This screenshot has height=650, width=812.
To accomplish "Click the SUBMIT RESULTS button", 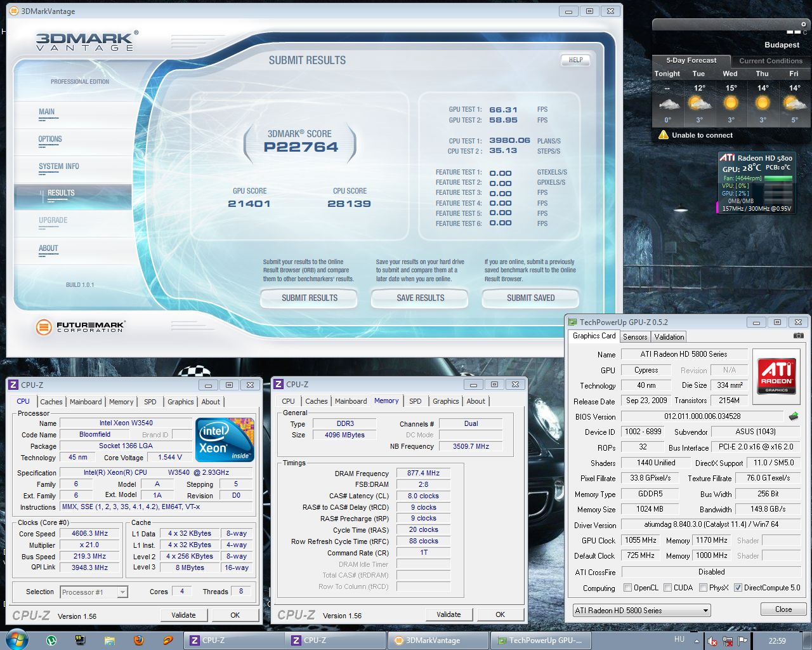I will 310,298.
